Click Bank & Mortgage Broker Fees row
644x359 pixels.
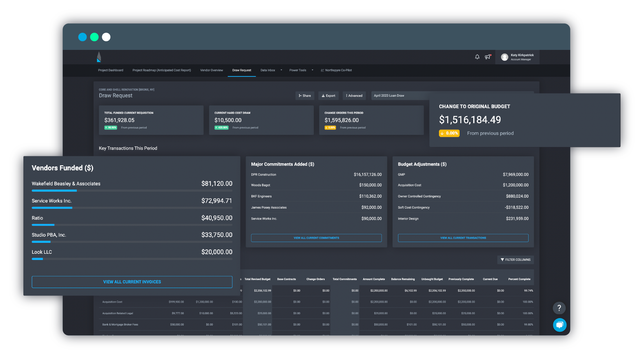click(x=317, y=324)
